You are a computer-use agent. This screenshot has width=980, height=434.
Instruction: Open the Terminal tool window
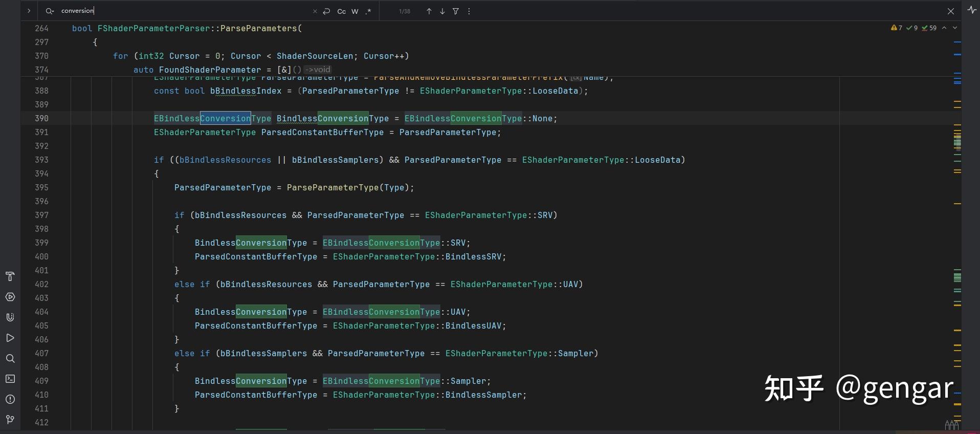click(10, 379)
